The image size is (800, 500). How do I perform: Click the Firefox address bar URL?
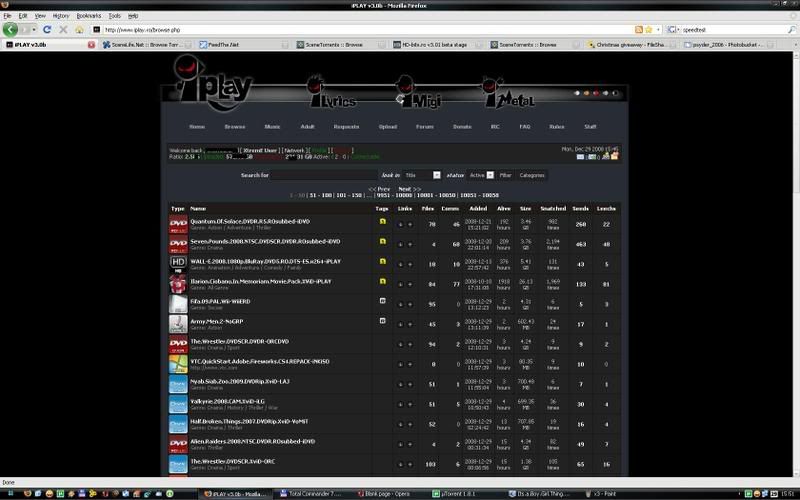coord(143,30)
